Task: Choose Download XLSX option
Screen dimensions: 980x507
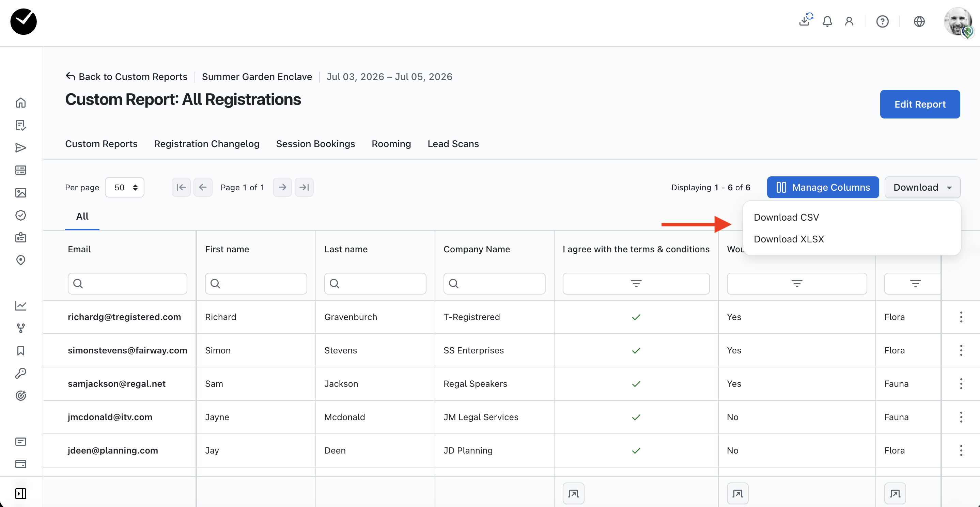Action: pyautogui.click(x=789, y=239)
